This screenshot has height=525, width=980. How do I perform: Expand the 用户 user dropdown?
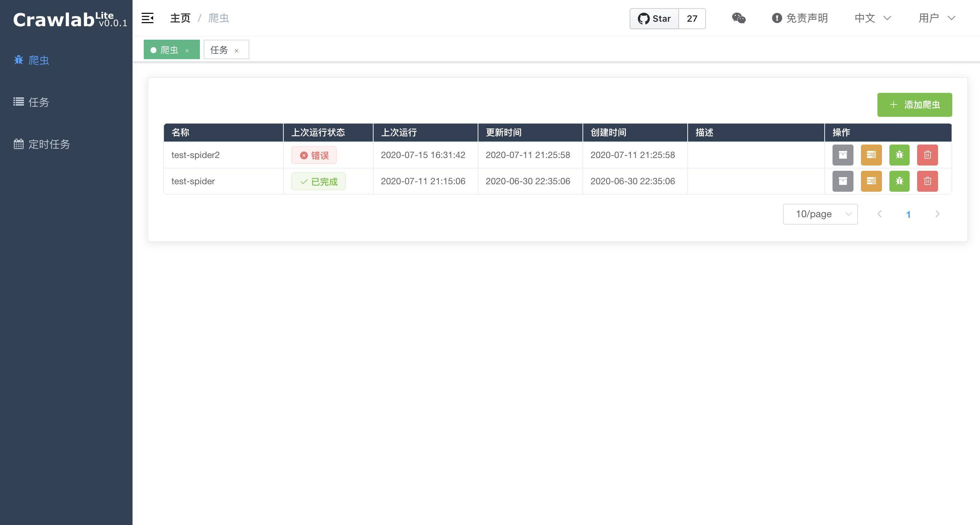[x=937, y=18]
